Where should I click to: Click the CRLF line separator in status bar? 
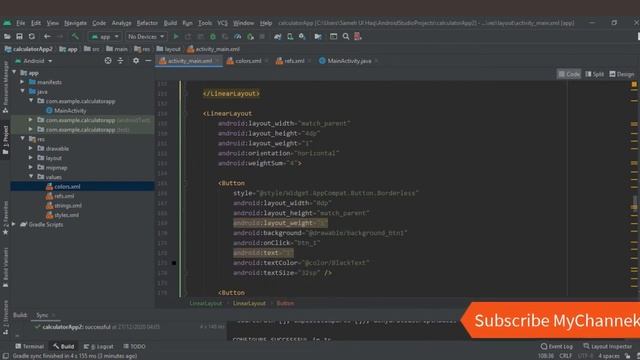pos(566,356)
